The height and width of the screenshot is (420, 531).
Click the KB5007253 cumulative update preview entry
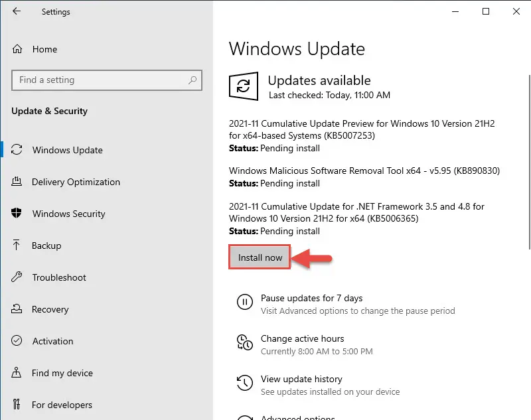tap(362, 135)
